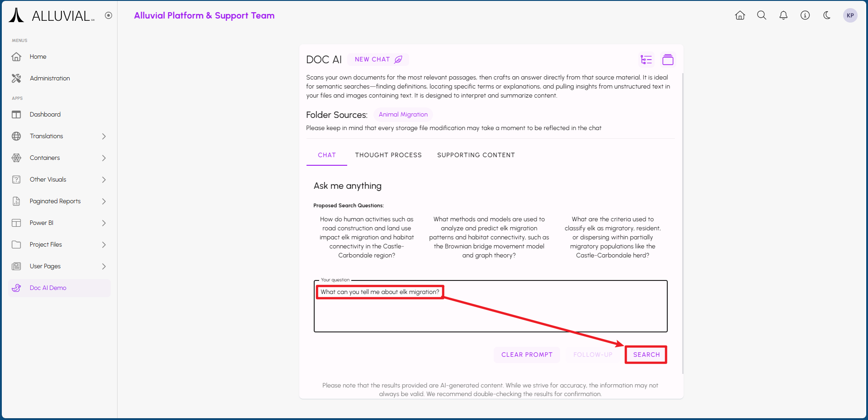Toggle sidebar pin next to Alluvial logo
Screen dimensions: 868x420
108,15
